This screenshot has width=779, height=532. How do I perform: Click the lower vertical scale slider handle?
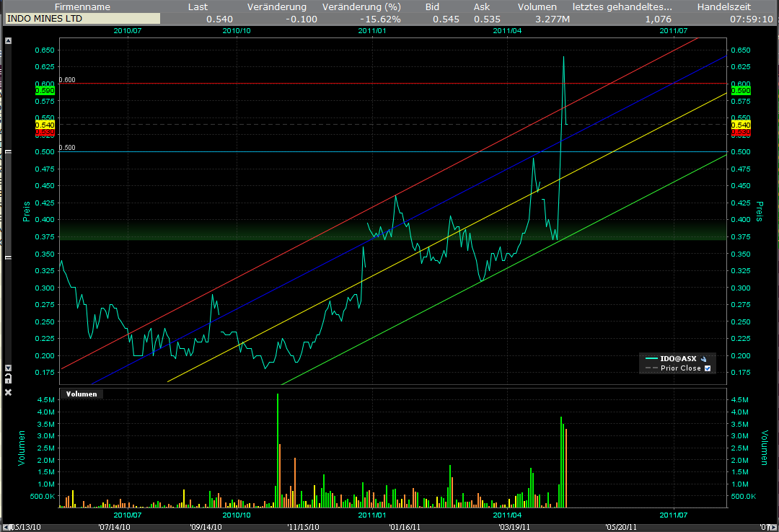tap(8, 257)
